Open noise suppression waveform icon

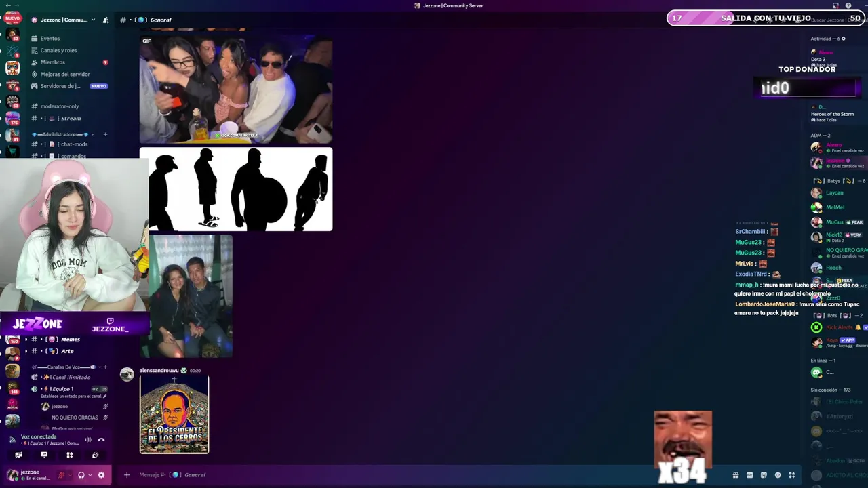[x=88, y=440]
